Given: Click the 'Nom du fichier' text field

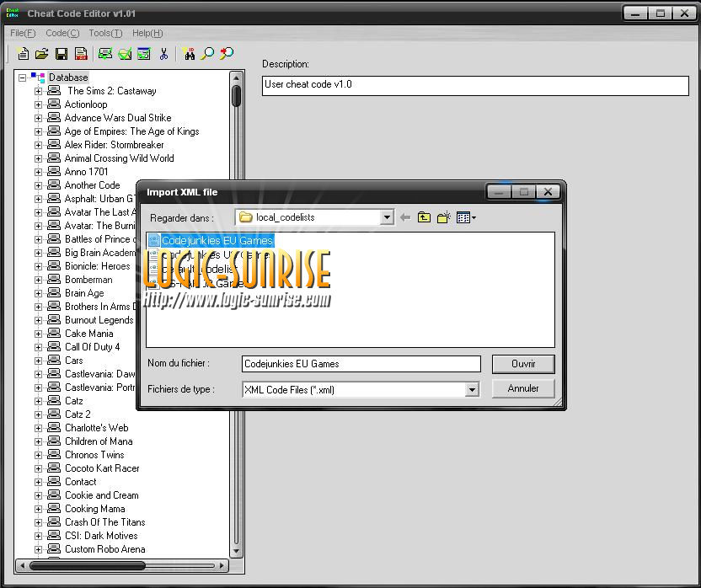Looking at the screenshot, I should pyautogui.click(x=361, y=364).
